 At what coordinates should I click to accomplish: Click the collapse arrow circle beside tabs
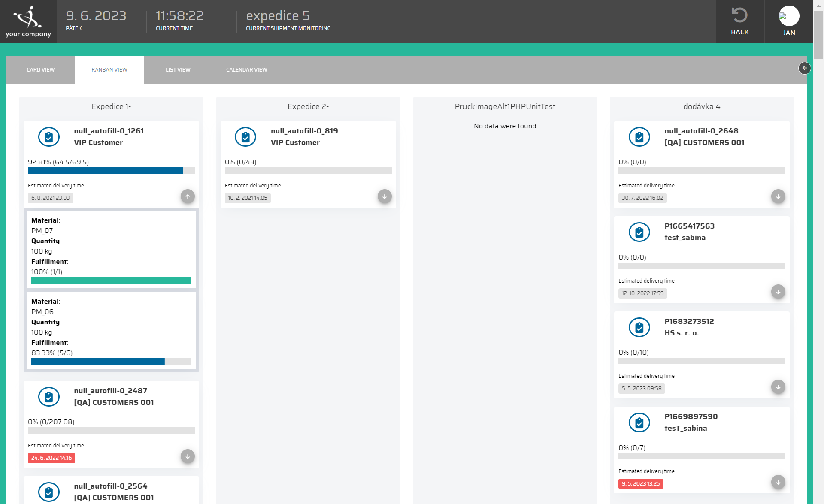click(804, 68)
